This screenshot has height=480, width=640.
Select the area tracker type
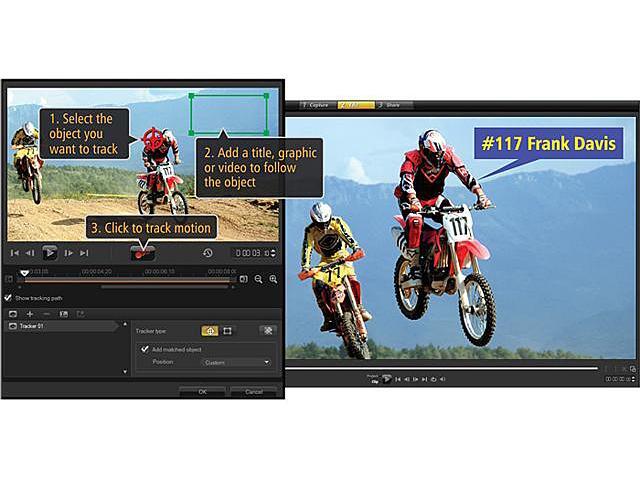tap(227, 330)
